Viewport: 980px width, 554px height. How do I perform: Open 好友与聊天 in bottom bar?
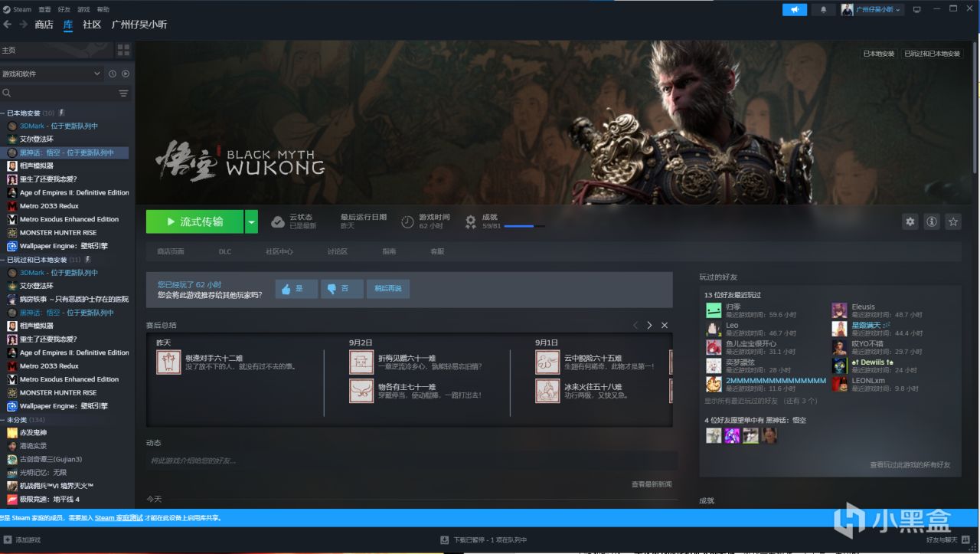(948, 539)
